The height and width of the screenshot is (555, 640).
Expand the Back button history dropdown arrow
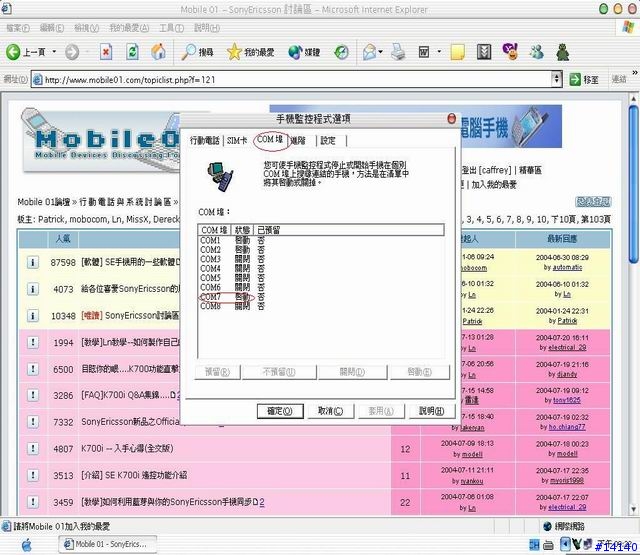point(54,52)
